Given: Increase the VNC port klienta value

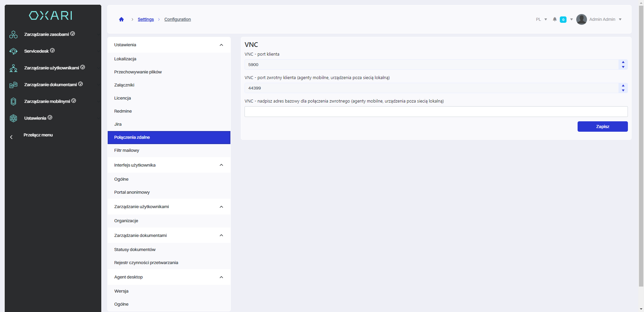Looking at the screenshot, I should (x=623, y=62).
